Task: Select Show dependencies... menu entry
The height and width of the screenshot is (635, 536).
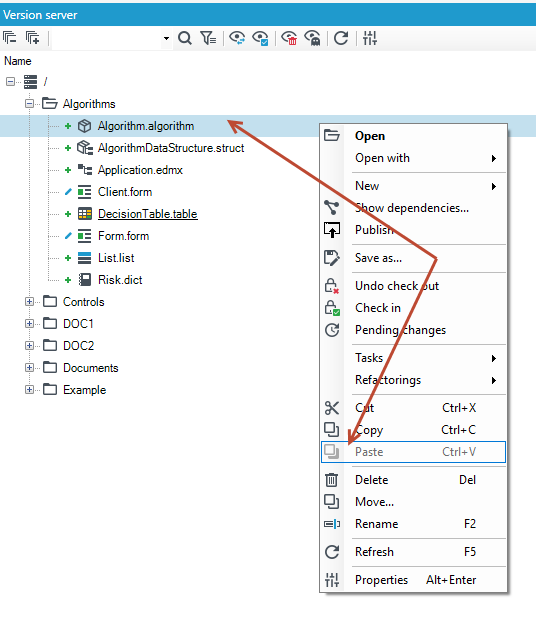Action: [x=413, y=208]
